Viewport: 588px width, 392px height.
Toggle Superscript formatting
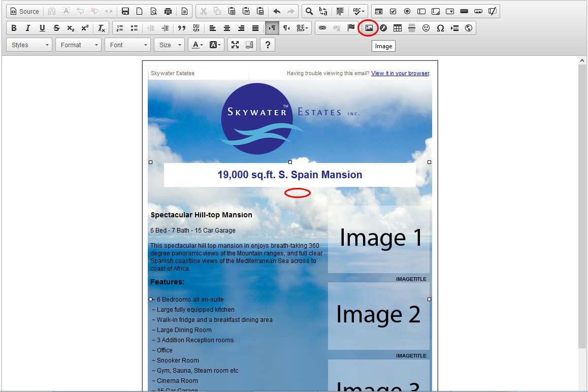[85, 28]
